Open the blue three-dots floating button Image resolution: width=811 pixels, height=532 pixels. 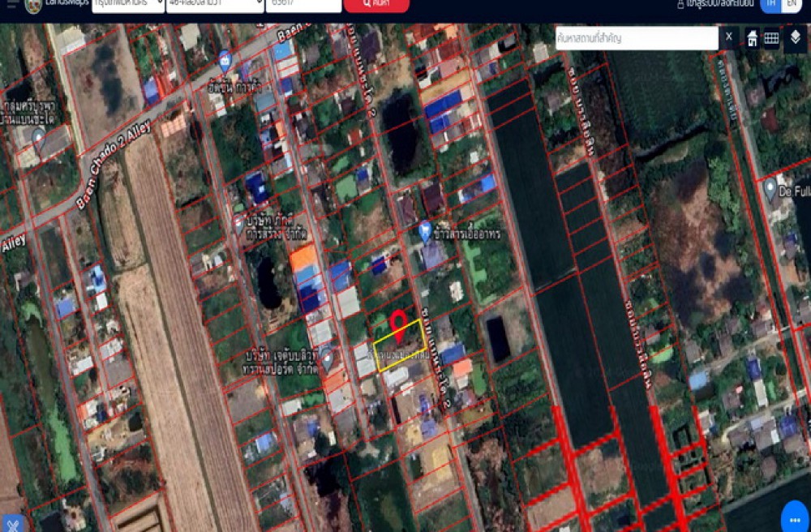tap(795, 517)
